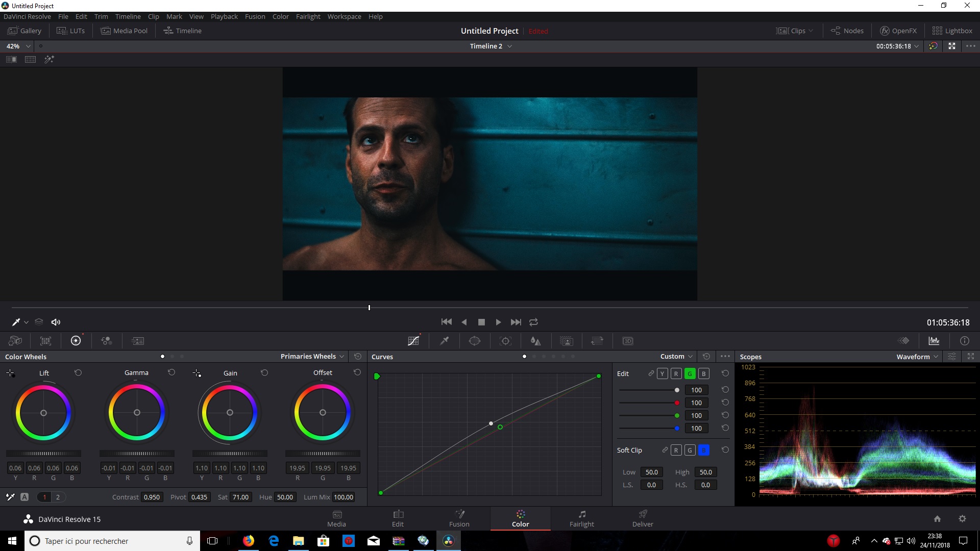Toggle image wipe viewer mode
Image resolution: width=980 pixels, height=551 pixels.
pyautogui.click(x=11, y=59)
